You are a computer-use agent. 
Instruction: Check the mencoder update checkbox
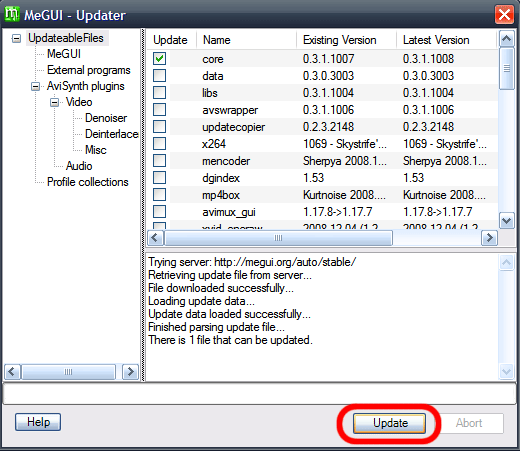(159, 161)
